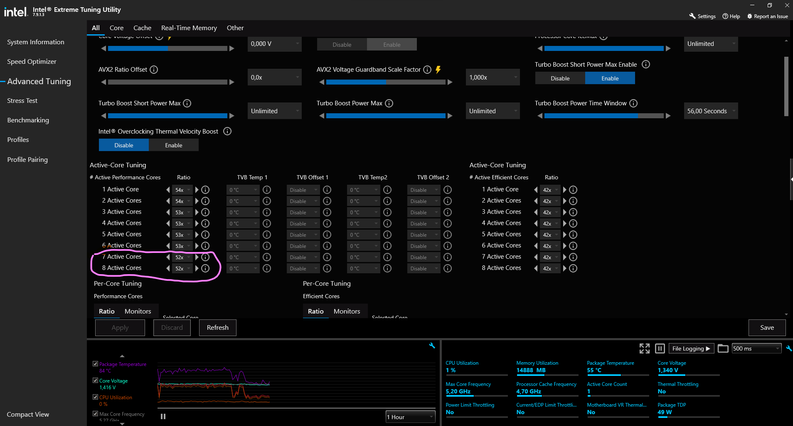The width and height of the screenshot is (793, 426).
Task: Toggle Package Temperature graph checkbox
Action: (95, 364)
